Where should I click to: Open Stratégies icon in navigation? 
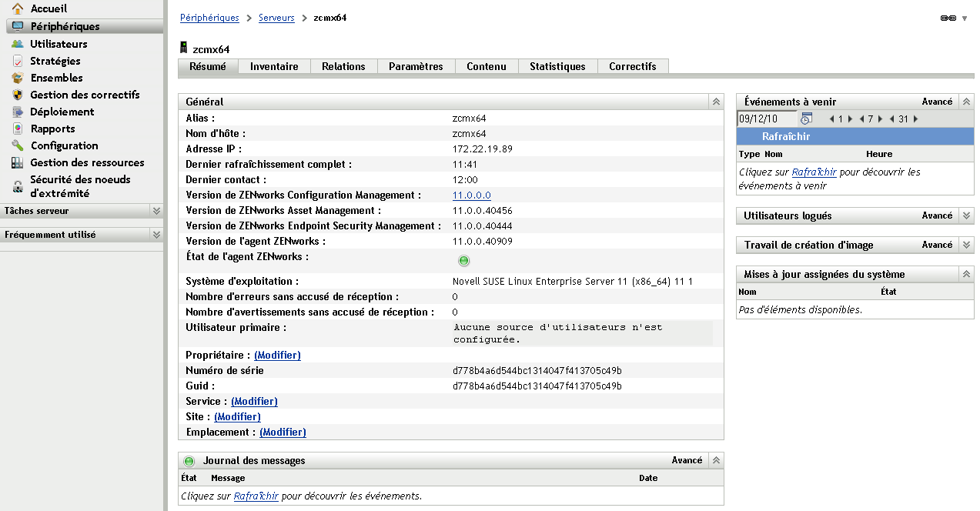click(17, 61)
